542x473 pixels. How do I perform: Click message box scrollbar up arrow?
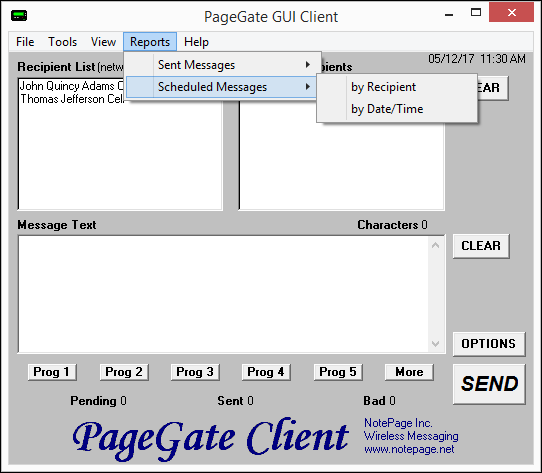tap(436, 245)
